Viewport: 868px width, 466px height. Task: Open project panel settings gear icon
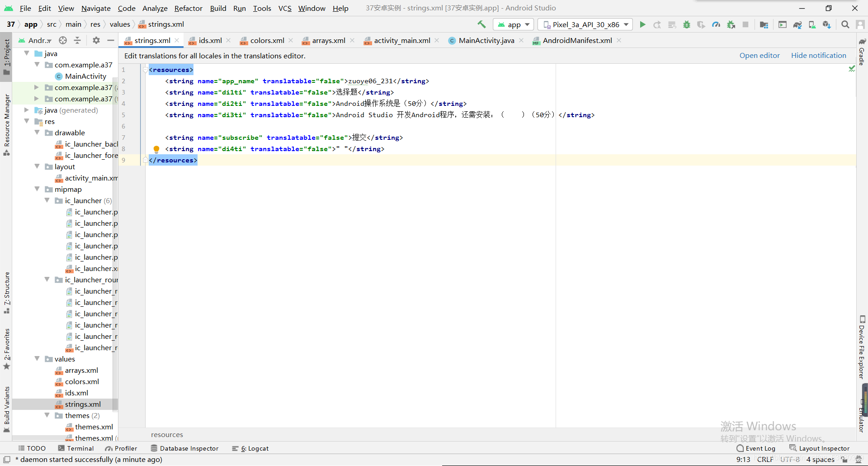pyautogui.click(x=96, y=40)
